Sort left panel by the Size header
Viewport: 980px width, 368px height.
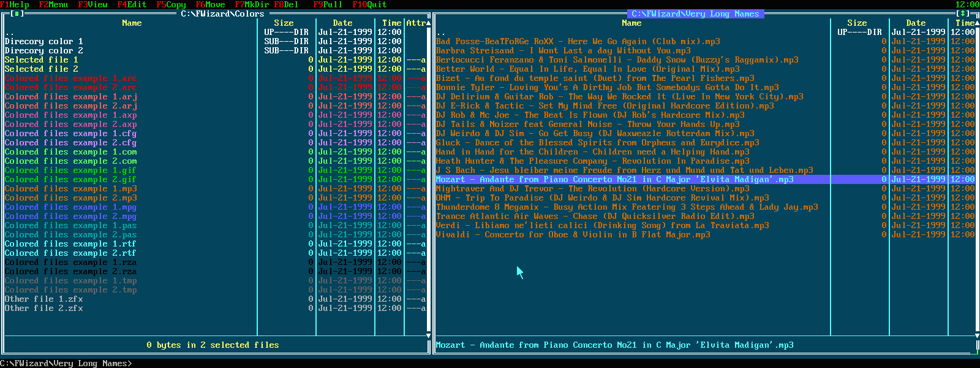[x=284, y=23]
